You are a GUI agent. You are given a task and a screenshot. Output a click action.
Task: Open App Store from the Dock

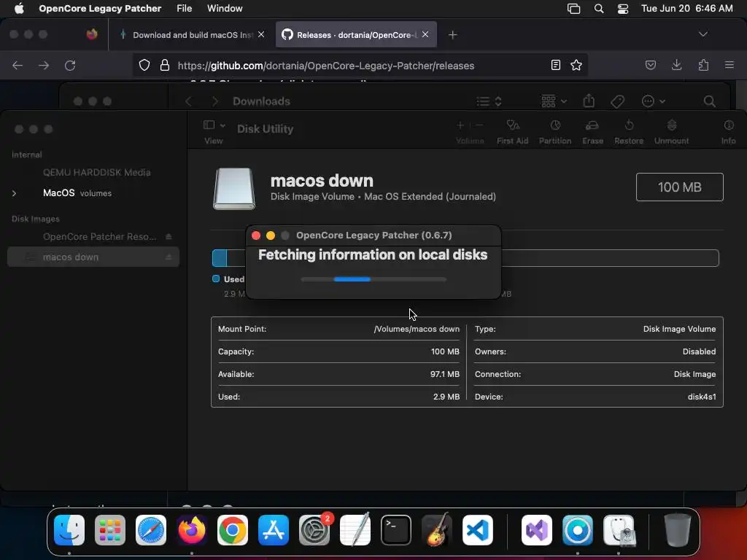point(274,530)
